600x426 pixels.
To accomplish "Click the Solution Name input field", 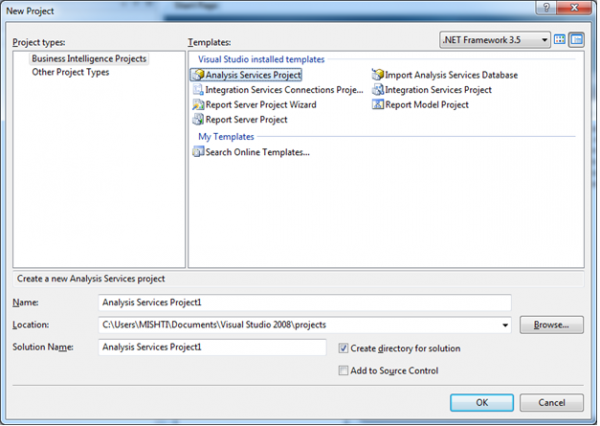I will tap(212, 347).
